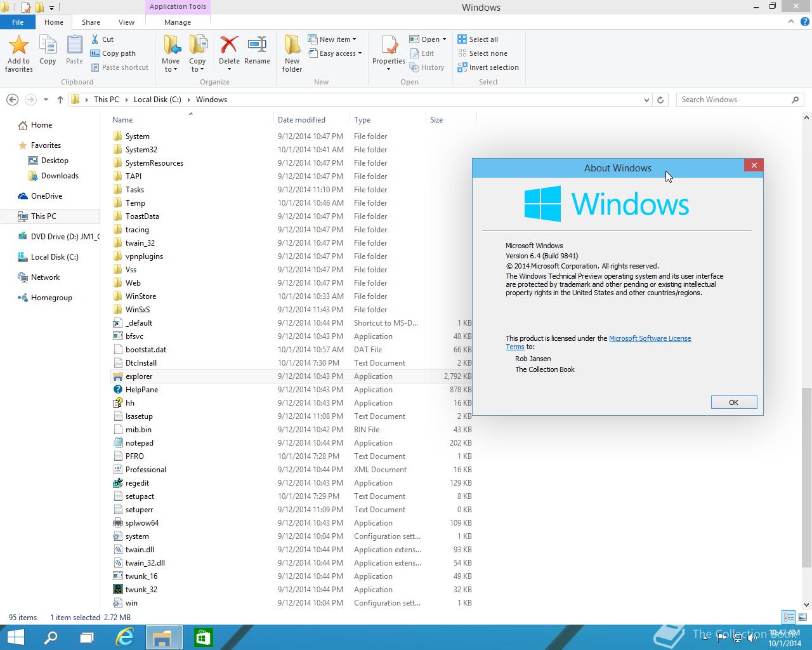This screenshot has height=650, width=812.
Task: Click the Type column header
Action: [387, 119]
